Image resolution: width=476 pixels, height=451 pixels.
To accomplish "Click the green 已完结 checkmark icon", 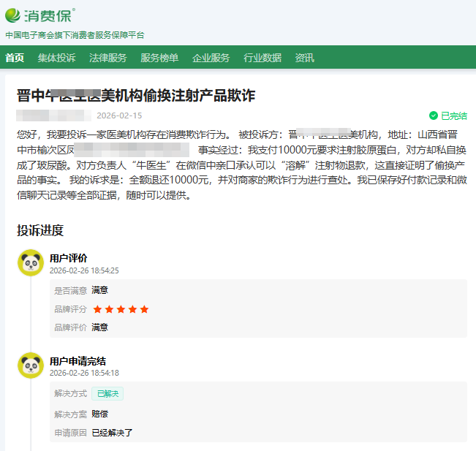I will [434, 115].
